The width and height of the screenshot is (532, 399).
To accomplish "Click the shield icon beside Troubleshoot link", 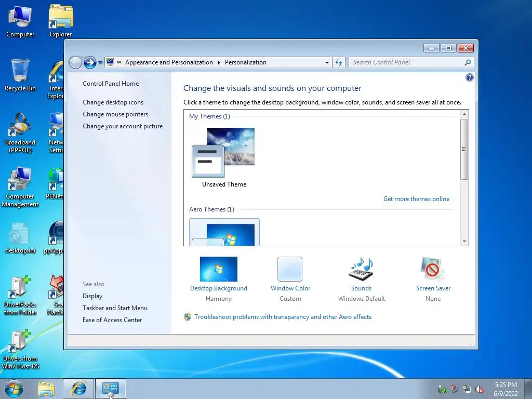I will (187, 317).
